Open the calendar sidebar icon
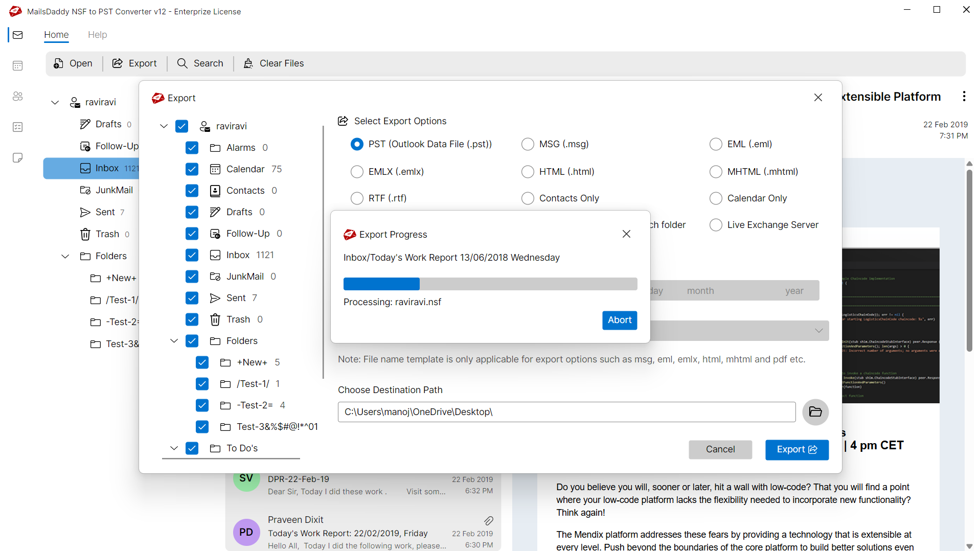Viewport: 980px width, 551px height. click(18, 65)
